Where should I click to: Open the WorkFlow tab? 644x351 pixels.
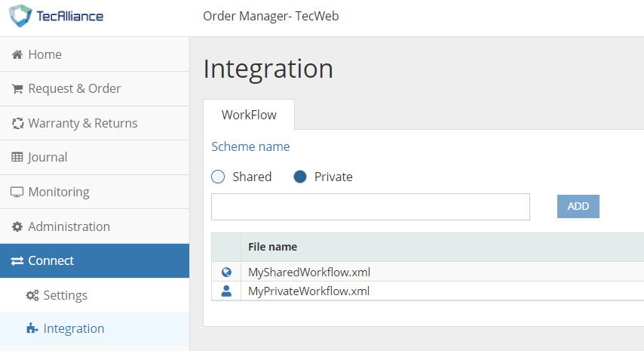coord(249,115)
